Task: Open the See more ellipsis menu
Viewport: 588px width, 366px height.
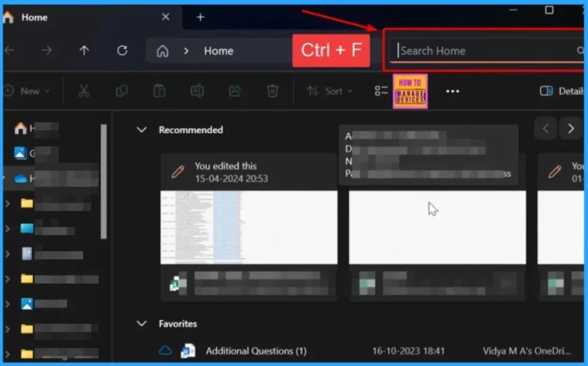Action: pyautogui.click(x=452, y=91)
